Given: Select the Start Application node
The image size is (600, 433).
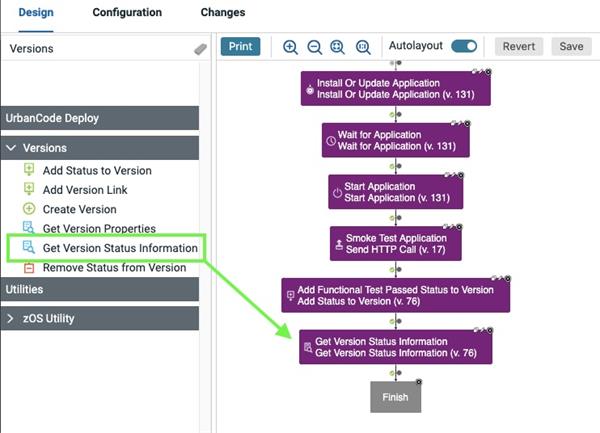Looking at the screenshot, I should [x=396, y=192].
